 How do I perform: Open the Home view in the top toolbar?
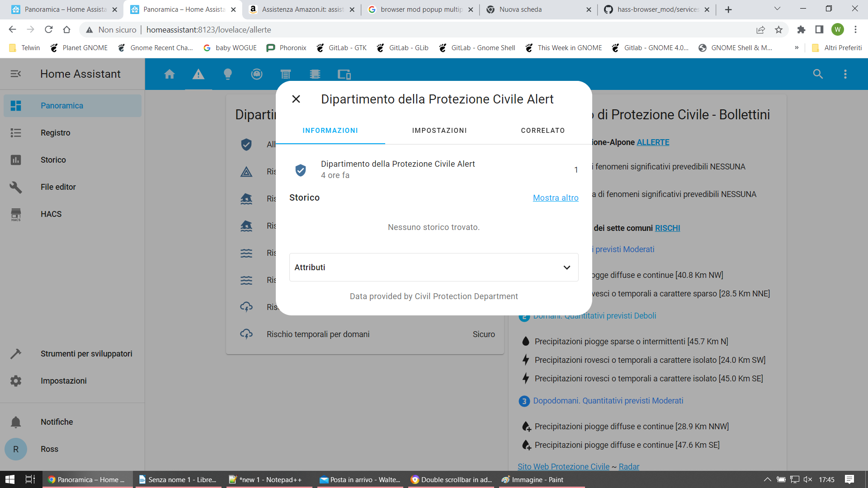(170, 74)
